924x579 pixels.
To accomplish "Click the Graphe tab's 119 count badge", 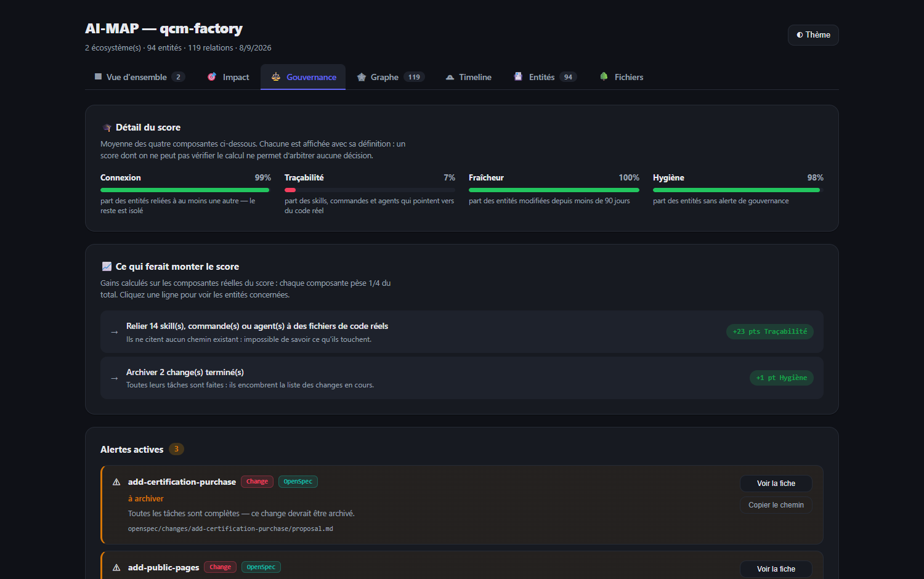I will [x=414, y=77].
